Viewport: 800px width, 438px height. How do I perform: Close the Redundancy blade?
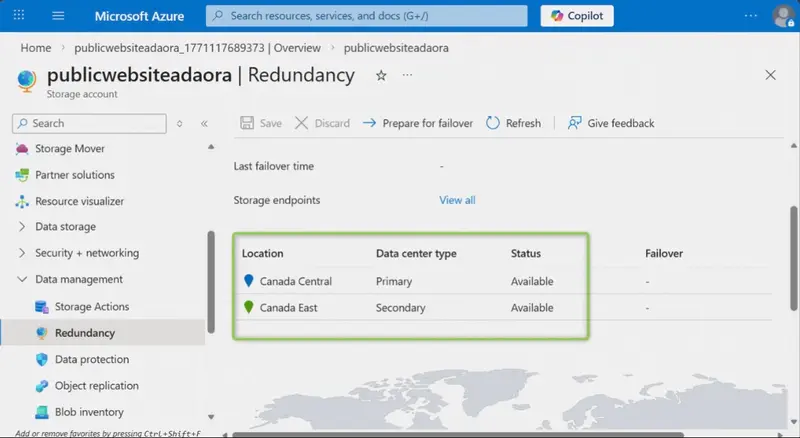point(770,75)
